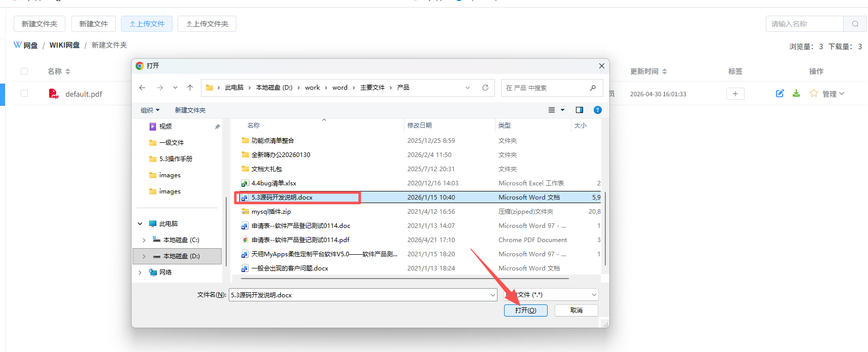This screenshot has height=352, width=868.
Task: Add a tag with the plus button
Action: 735,94
